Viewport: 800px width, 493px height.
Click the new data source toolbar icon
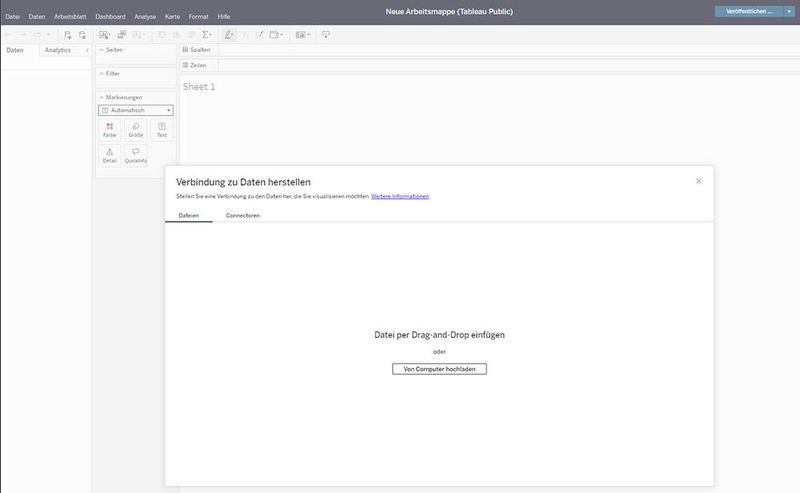pyautogui.click(x=68, y=34)
